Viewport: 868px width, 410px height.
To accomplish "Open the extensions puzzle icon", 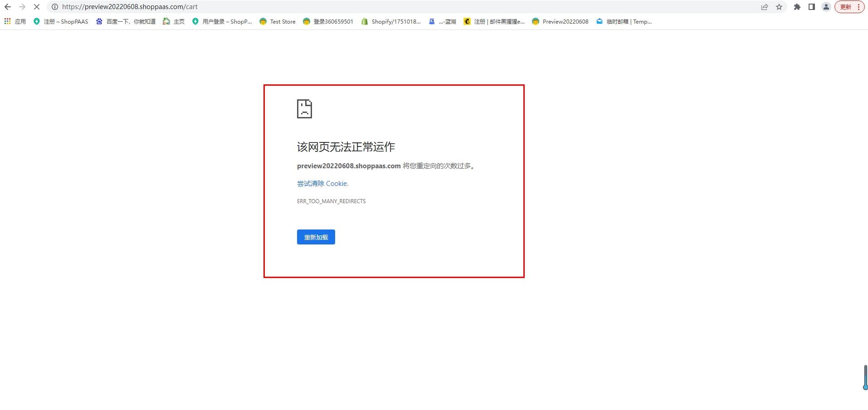I will pyautogui.click(x=797, y=7).
